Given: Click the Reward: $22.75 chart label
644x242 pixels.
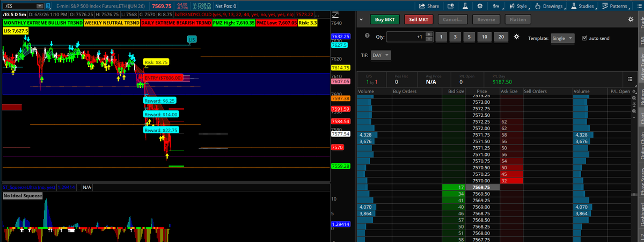Looking at the screenshot, I should point(160,130).
